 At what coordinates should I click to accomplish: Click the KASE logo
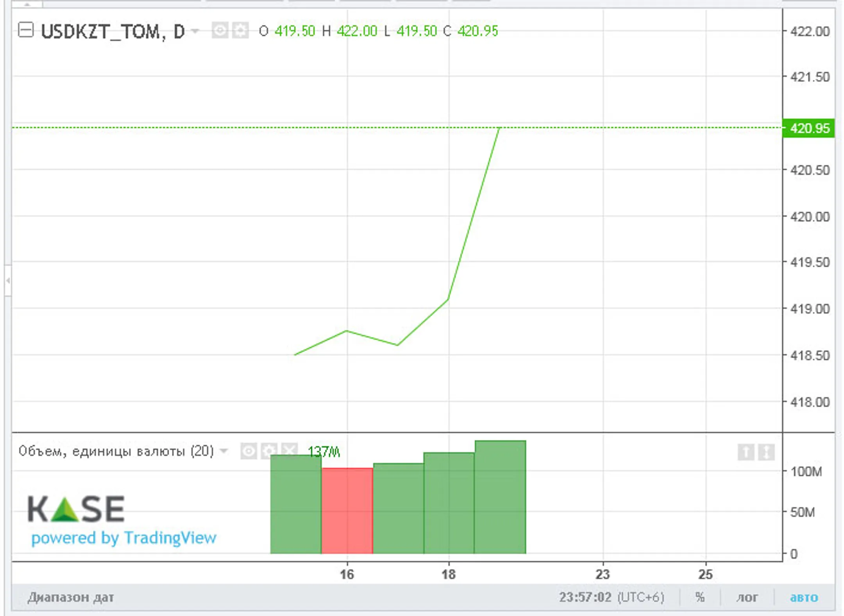(76, 509)
